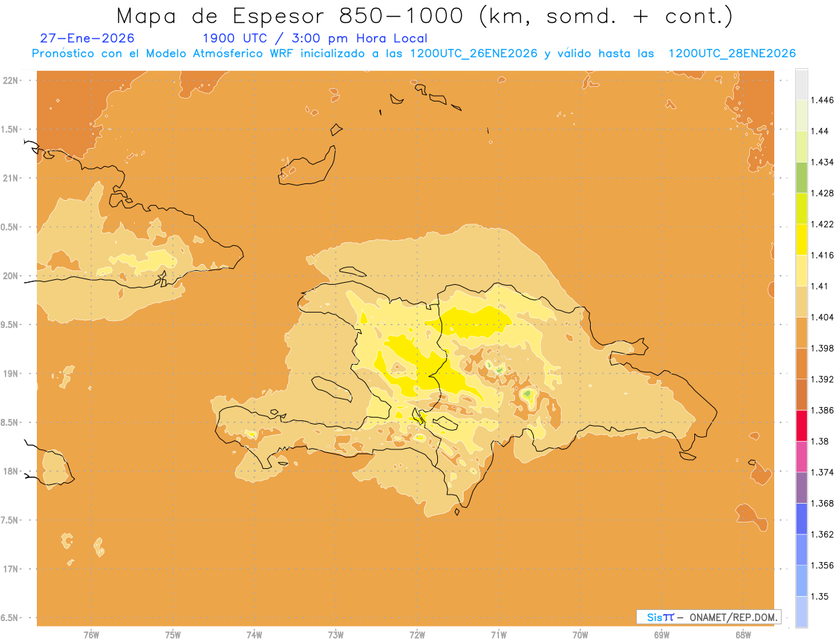The width and height of the screenshot is (834, 644).
Task: Click the 72W longitude axis label
Action: pos(417,635)
